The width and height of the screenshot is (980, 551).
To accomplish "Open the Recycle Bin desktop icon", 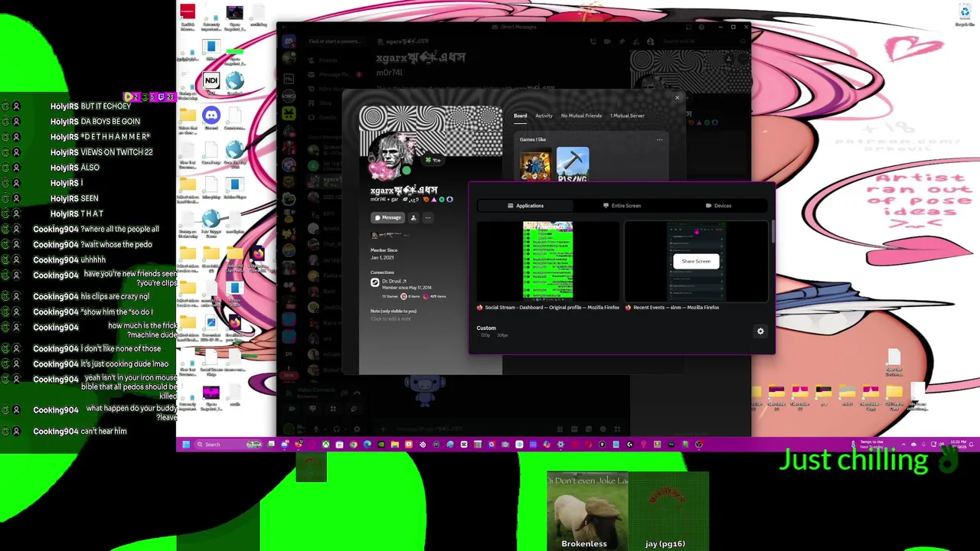I will click(965, 15).
